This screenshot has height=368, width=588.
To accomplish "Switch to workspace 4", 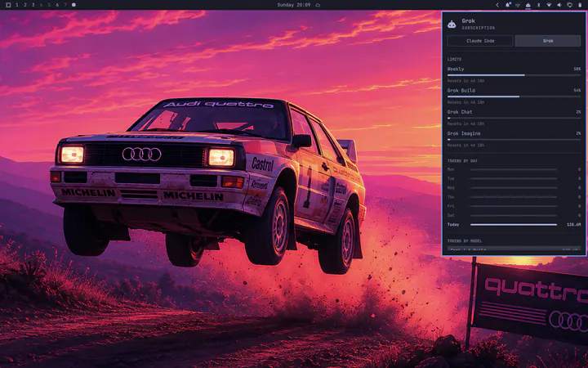I will click(42, 5).
